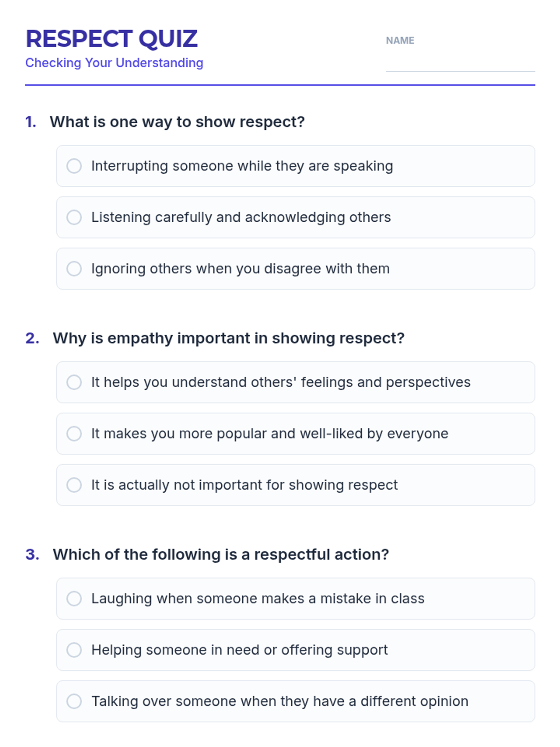
Task: Click the answer card text 'Listening carefully and acknowledging others'
Action: click(241, 217)
